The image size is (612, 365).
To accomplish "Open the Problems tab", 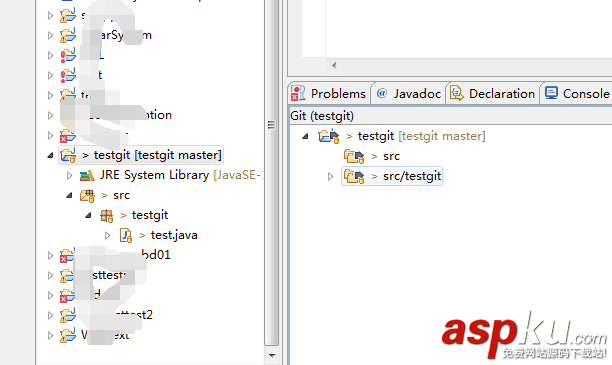I will pyautogui.click(x=330, y=93).
